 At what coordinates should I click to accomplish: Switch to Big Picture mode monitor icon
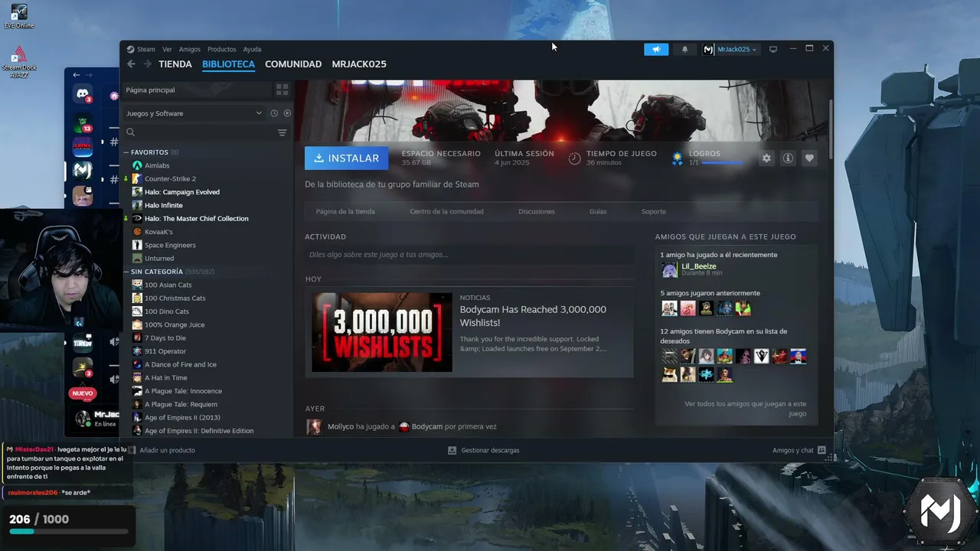(773, 49)
